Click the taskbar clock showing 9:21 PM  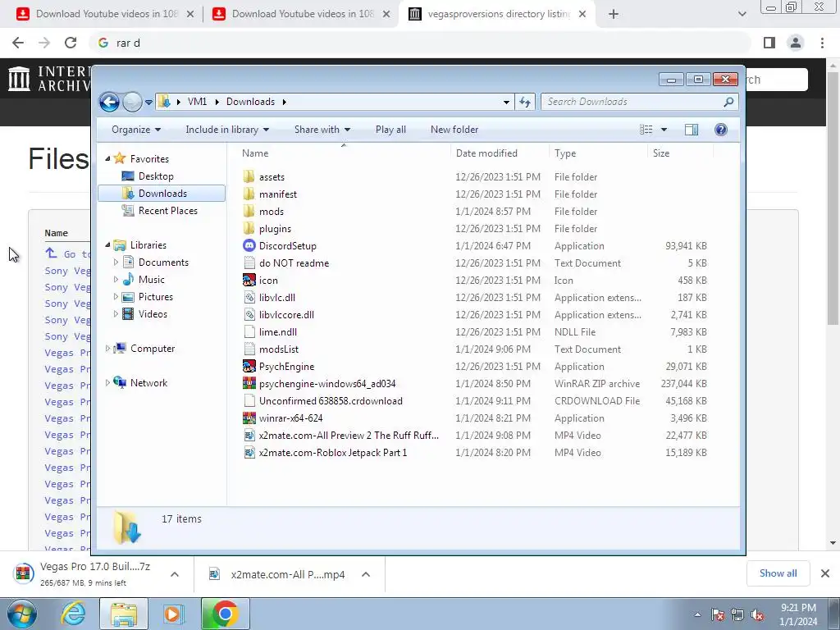[798, 614]
